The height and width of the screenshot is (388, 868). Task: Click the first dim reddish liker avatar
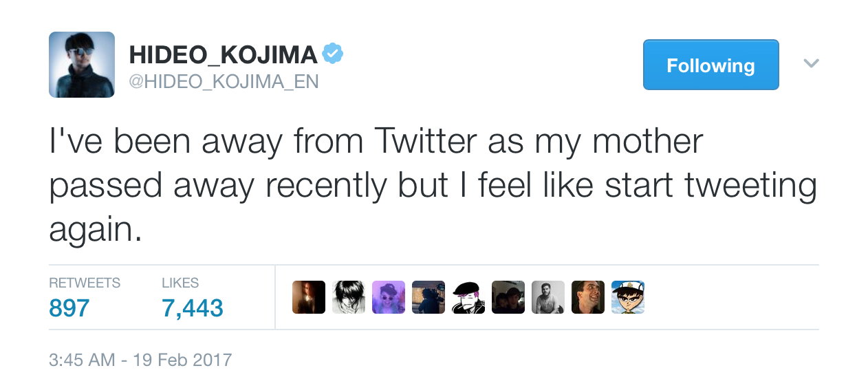point(309,297)
